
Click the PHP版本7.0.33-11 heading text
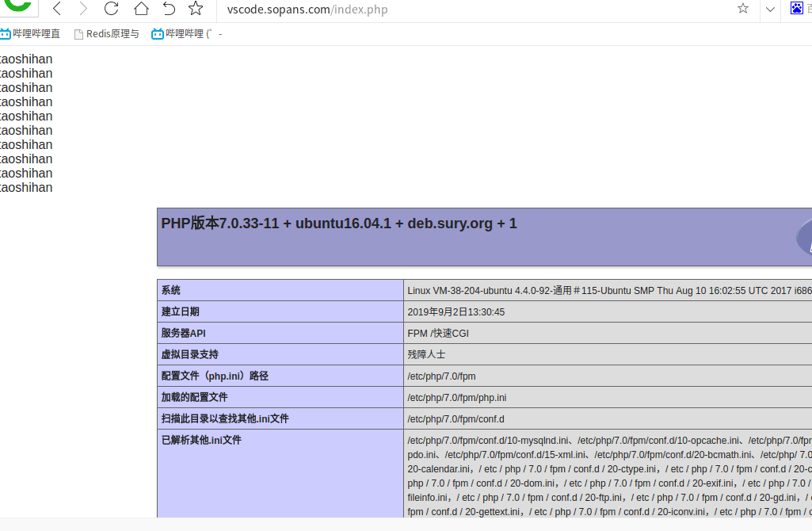(339, 223)
